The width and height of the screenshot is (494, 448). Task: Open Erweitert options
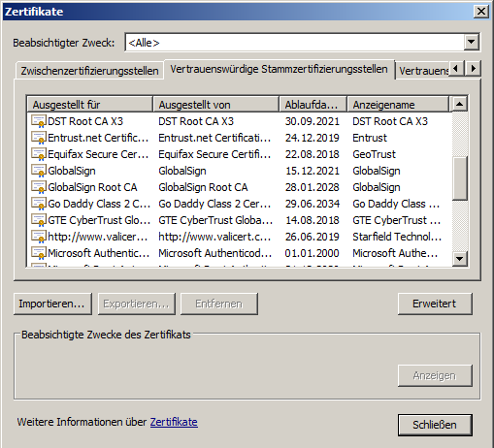pyautogui.click(x=435, y=304)
